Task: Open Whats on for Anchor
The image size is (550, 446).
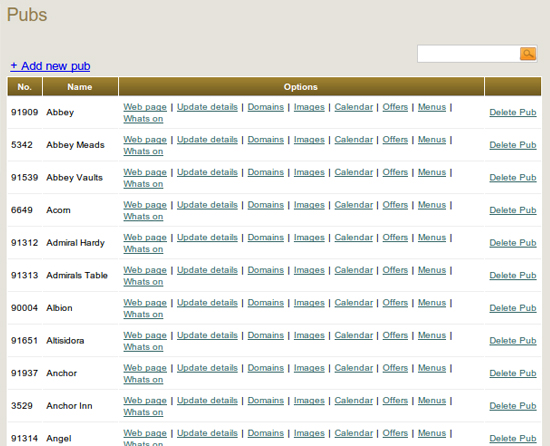Action: [143, 379]
